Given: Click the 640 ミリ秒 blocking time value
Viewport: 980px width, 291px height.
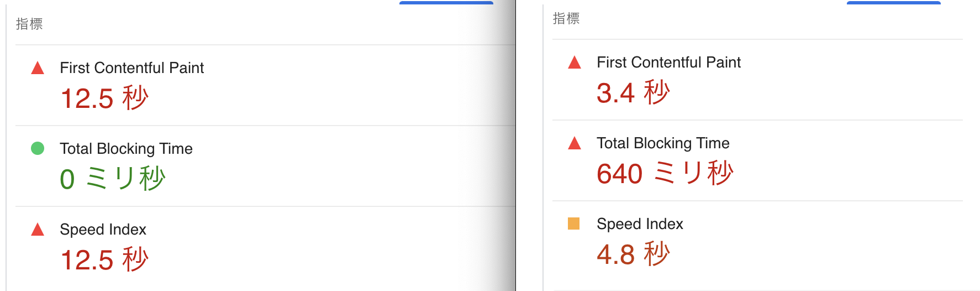Looking at the screenshot, I should [x=665, y=173].
